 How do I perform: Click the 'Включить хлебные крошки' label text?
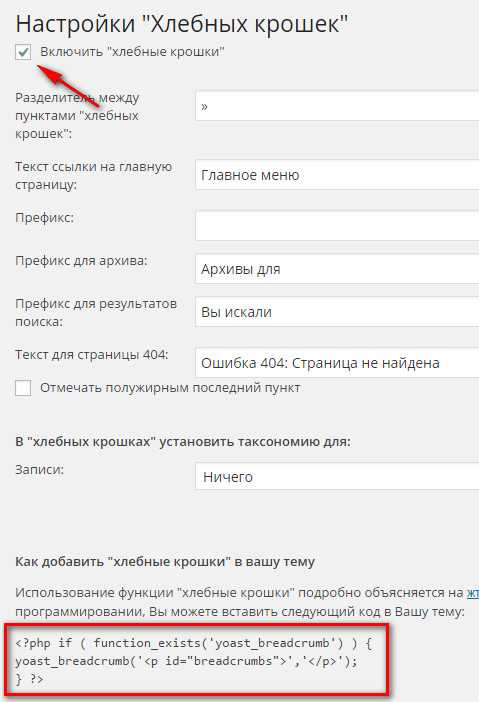(132, 51)
